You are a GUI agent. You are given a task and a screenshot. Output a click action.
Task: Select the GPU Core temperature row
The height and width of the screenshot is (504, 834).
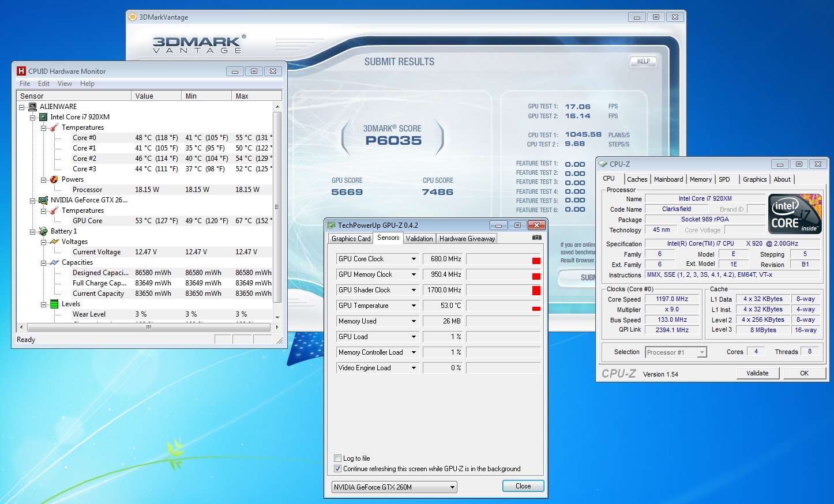pos(144,221)
